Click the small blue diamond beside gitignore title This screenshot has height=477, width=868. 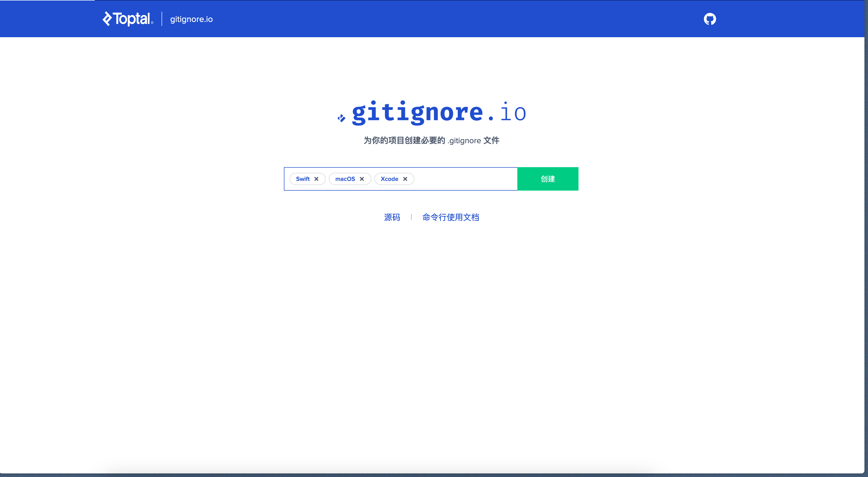341,118
